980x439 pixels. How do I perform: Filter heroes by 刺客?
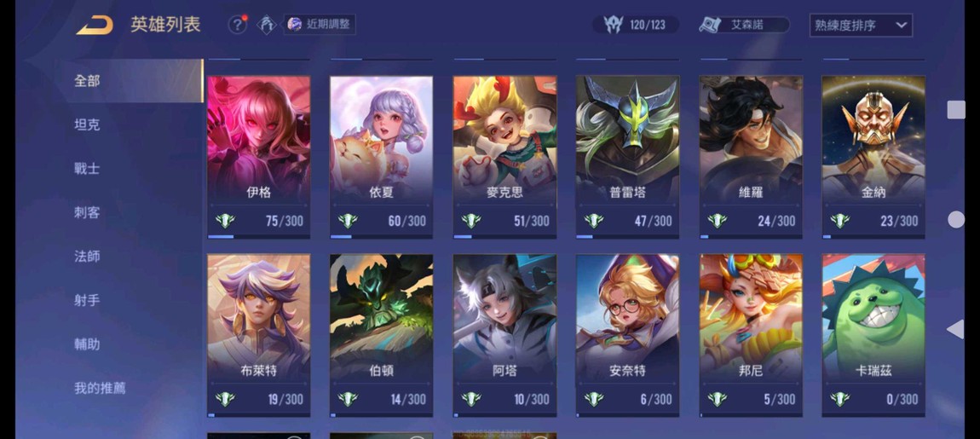tap(87, 212)
